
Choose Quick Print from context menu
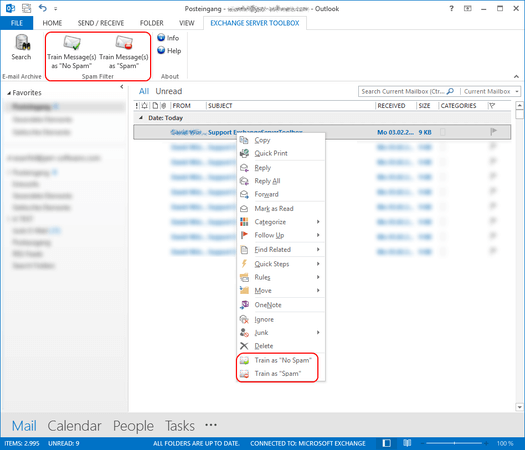pos(281,153)
